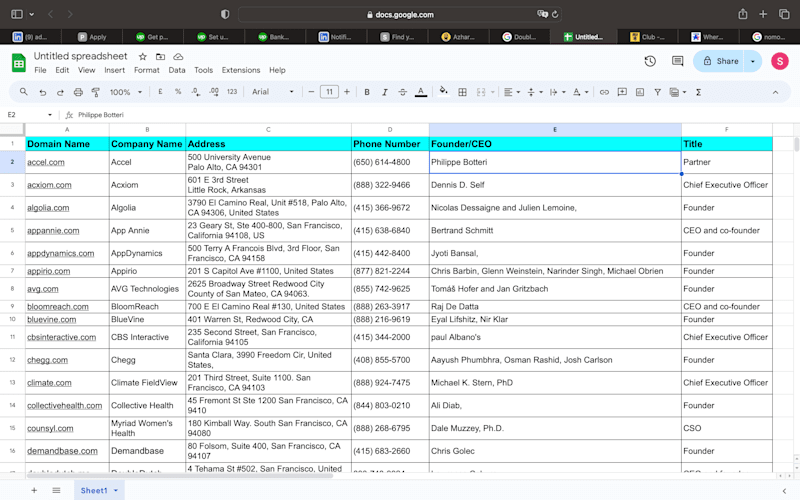Click the name box showing E2
The height and width of the screenshot is (500, 800).
tap(29, 115)
